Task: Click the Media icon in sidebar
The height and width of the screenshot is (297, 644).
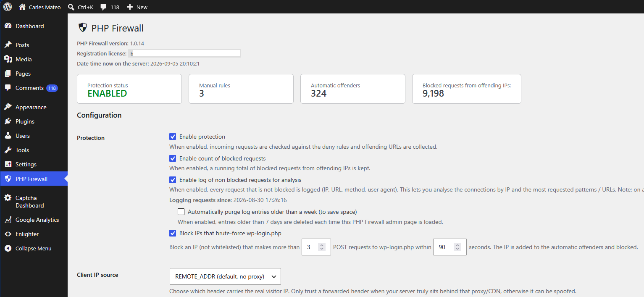Action: tap(8, 59)
